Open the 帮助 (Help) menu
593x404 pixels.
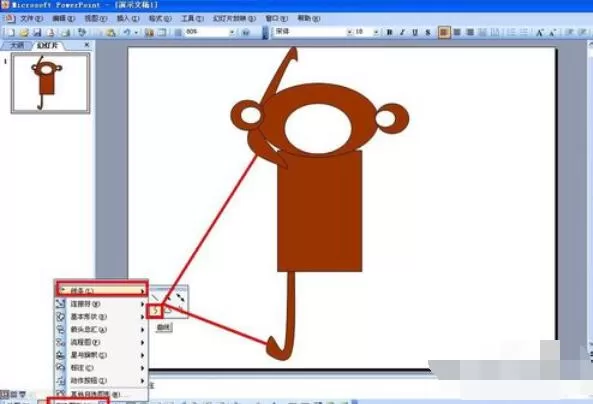pyautogui.click(x=309, y=19)
